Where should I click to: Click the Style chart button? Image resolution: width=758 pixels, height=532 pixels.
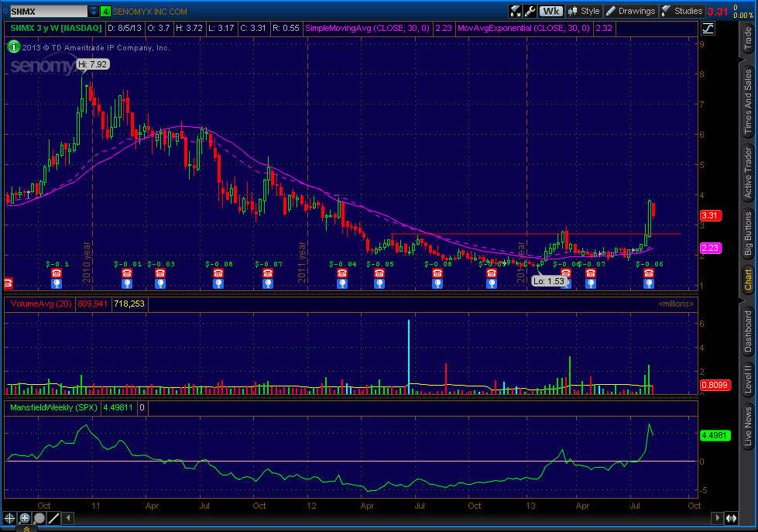point(584,11)
